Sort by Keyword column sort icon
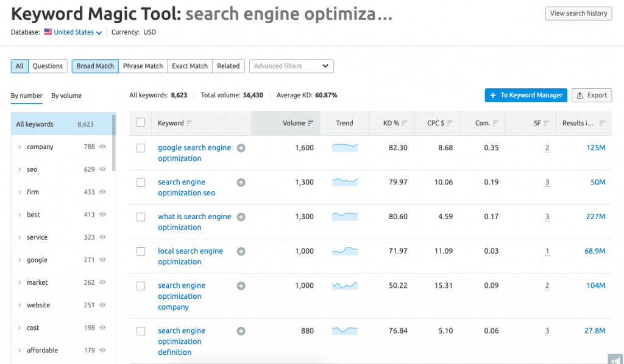This screenshot has width=624, height=364. pyautogui.click(x=189, y=123)
